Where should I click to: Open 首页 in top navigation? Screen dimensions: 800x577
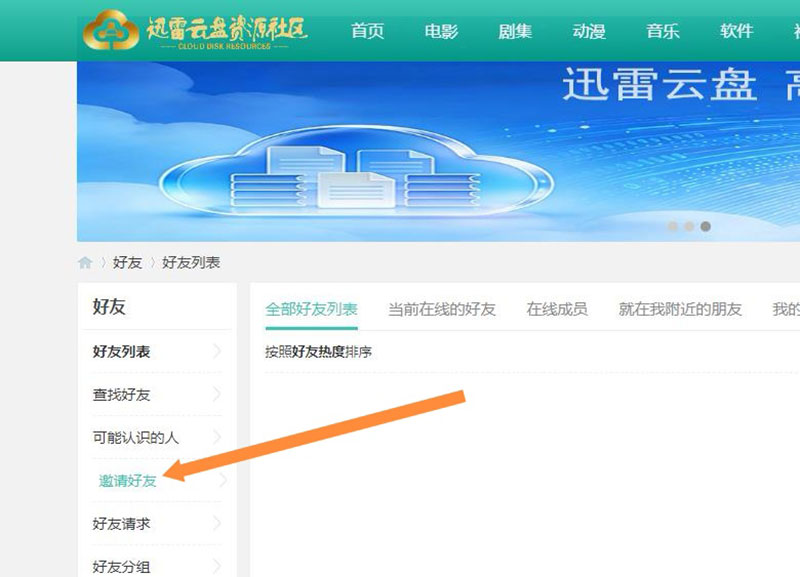tap(367, 31)
